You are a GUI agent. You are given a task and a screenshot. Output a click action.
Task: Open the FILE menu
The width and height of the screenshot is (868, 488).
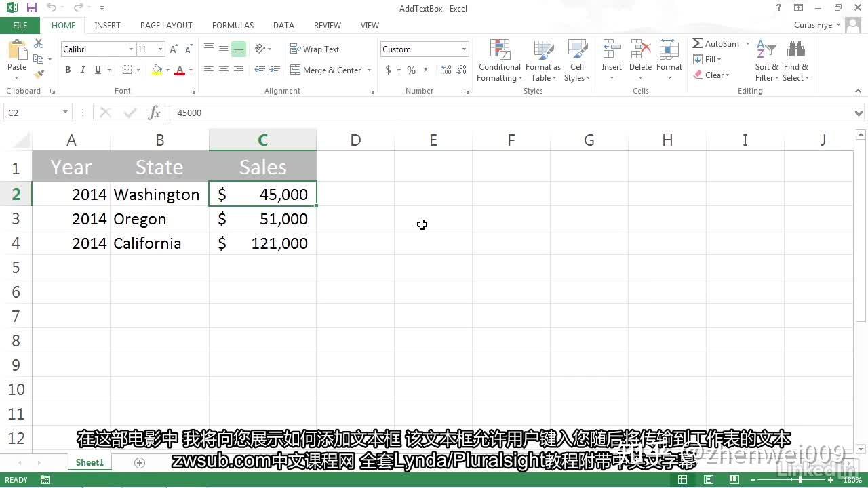coord(20,25)
